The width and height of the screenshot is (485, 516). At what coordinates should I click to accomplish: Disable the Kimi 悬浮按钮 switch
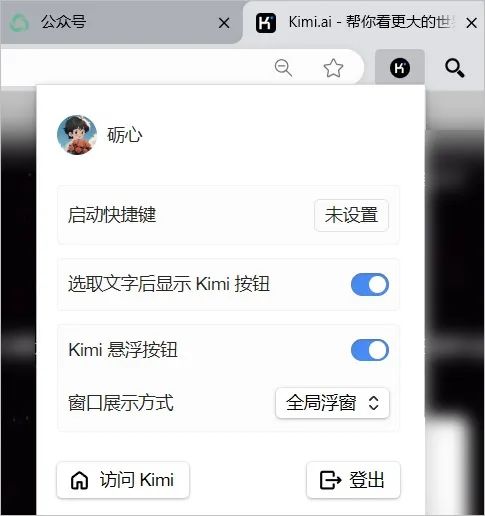(x=370, y=350)
